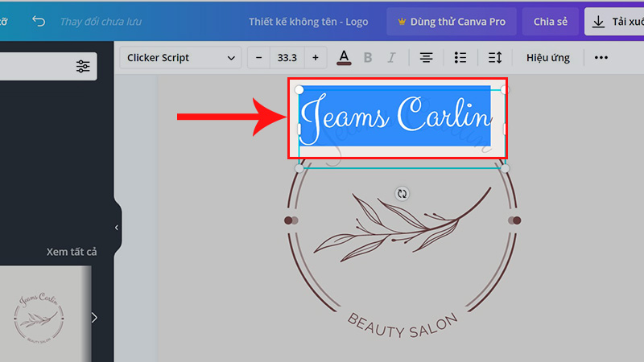Open the more options ellipsis menu
The width and height of the screenshot is (644, 362).
[x=601, y=58]
